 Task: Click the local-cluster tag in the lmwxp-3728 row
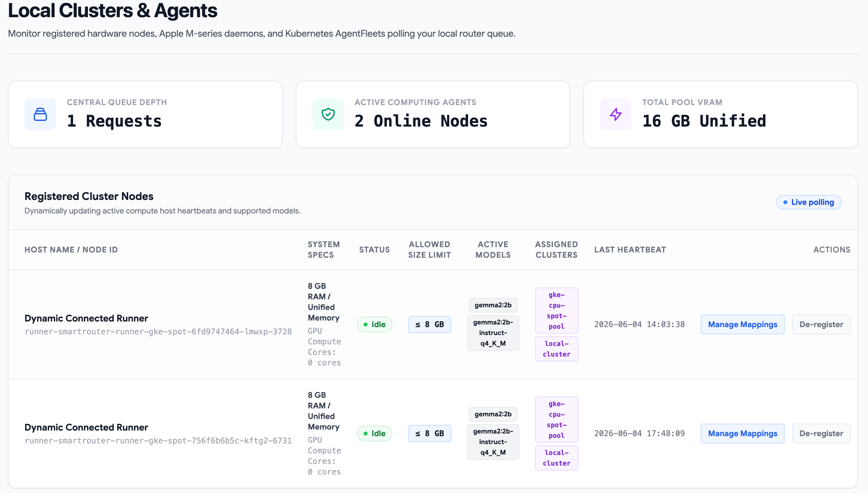(556, 349)
